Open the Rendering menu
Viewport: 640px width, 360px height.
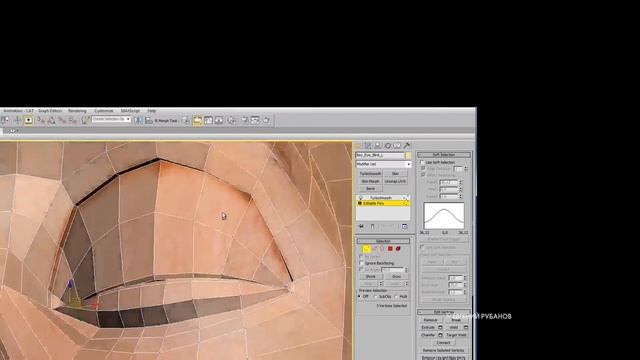[77, 111]
